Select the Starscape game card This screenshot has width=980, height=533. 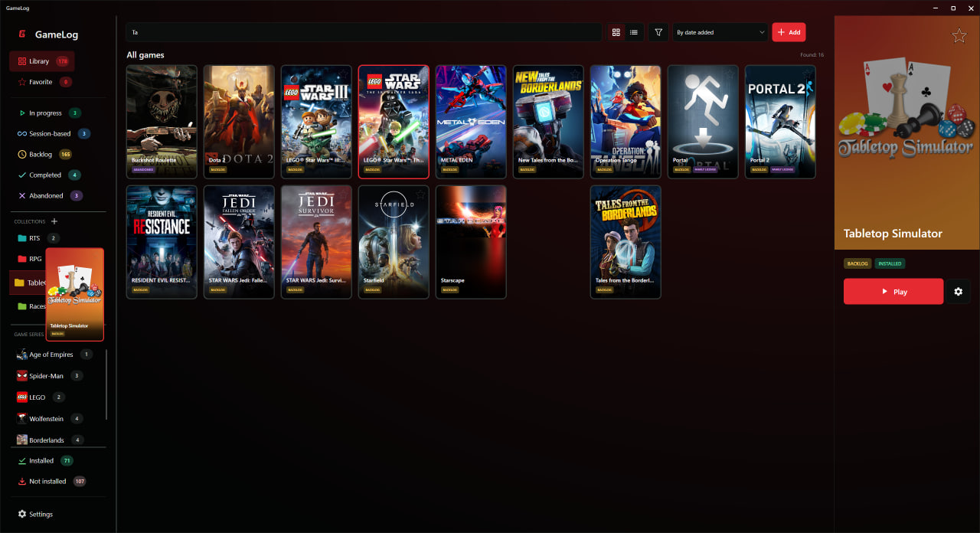tap(471, 242)
